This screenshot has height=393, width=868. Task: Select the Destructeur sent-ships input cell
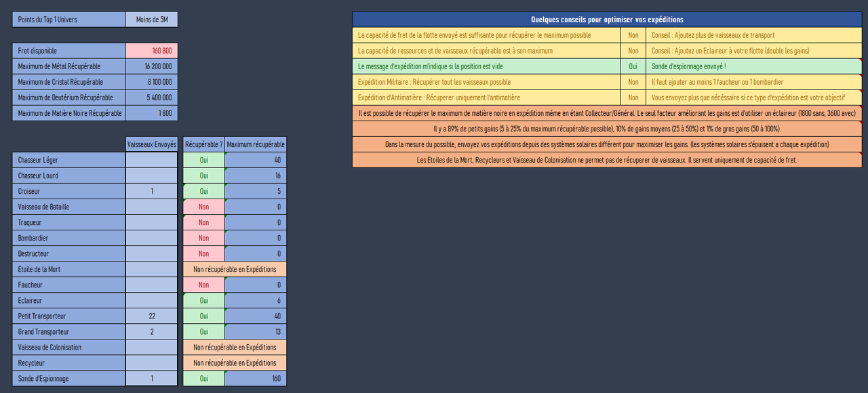[x=152, y=253]
